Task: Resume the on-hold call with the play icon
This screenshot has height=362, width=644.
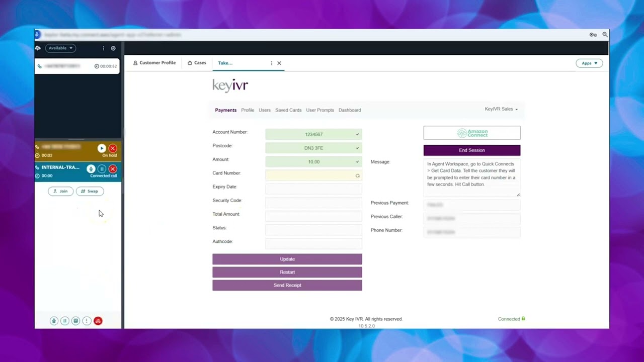Action: [x=102, y=148]
